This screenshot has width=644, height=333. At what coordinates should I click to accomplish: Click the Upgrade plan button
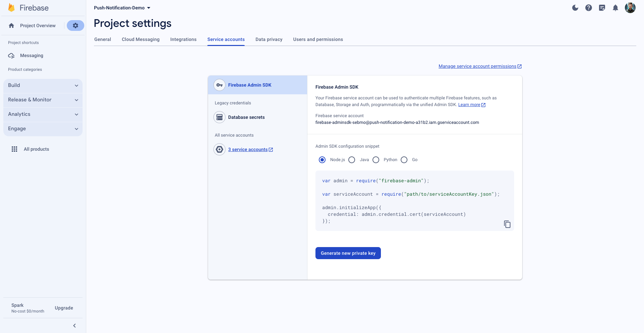click(x=64, y=308)
